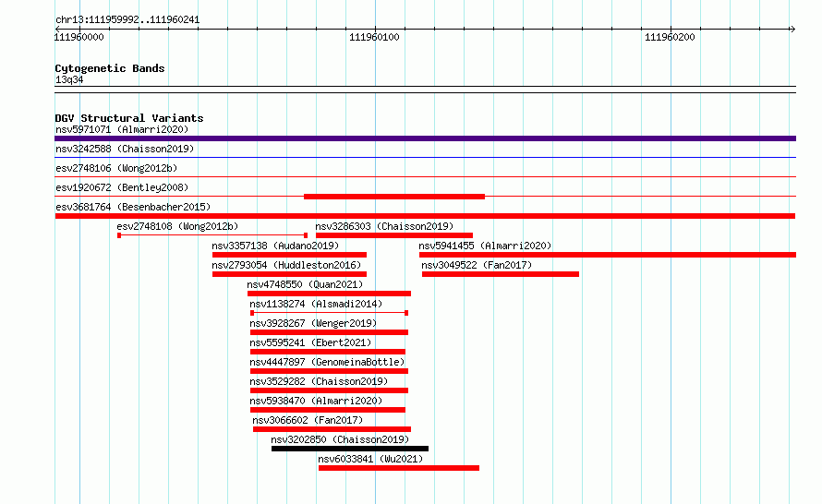
Task: Click the nsv2793054 red bar
Action: point(289,274)
